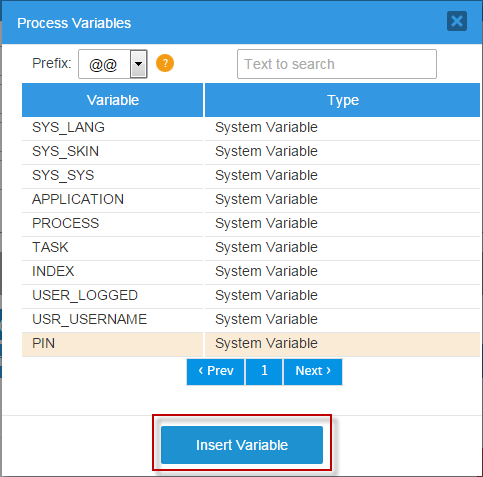Select the USR_USERNAME variable row
Viewport: 483px width, 477px height.
click(251, 320)
